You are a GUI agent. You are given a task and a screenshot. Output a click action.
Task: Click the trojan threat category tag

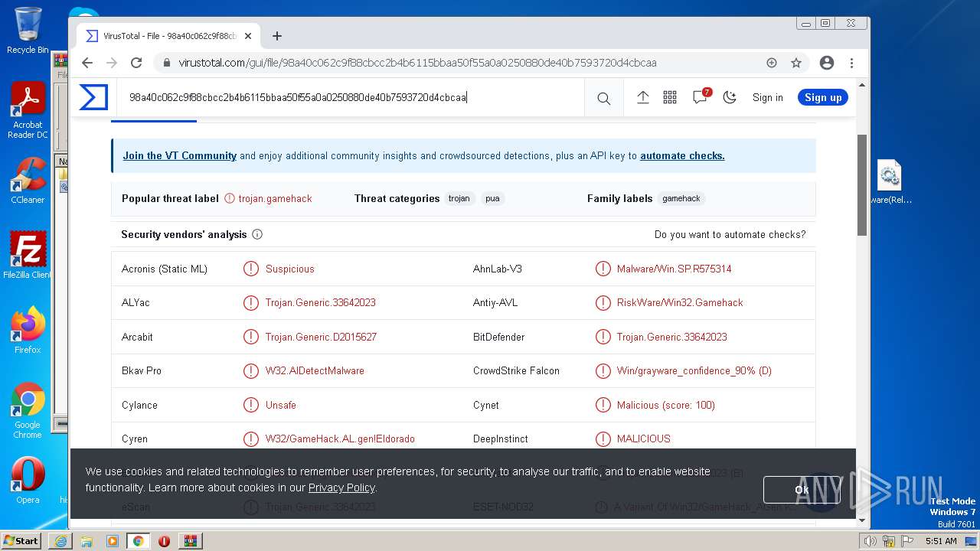pyautogui.click(x=459, y=198)
